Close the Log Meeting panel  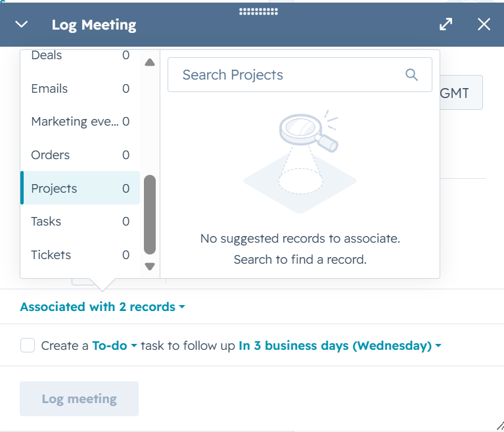pyautogui.click(x=484, y=24)
